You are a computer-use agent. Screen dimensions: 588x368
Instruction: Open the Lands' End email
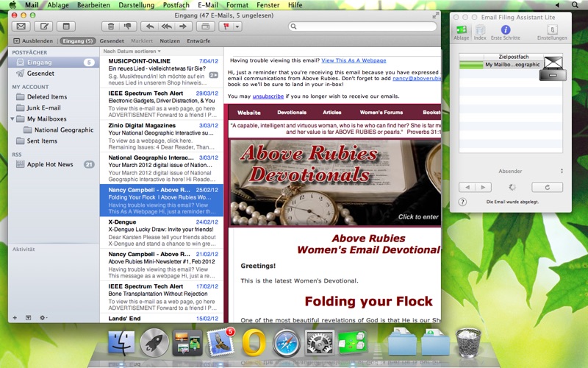[x=162, y=319]
